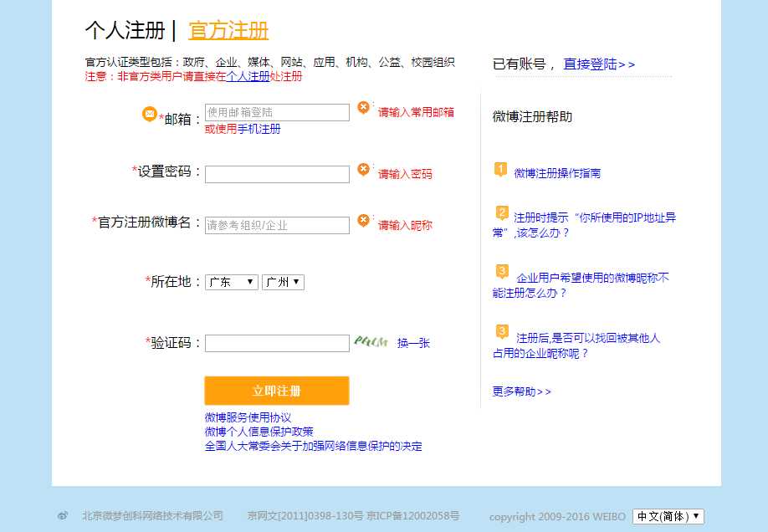Viewport: 768px width, 532px height.
Task: Open the 微博个人信息保护政策 link
Action: point(259,432)
